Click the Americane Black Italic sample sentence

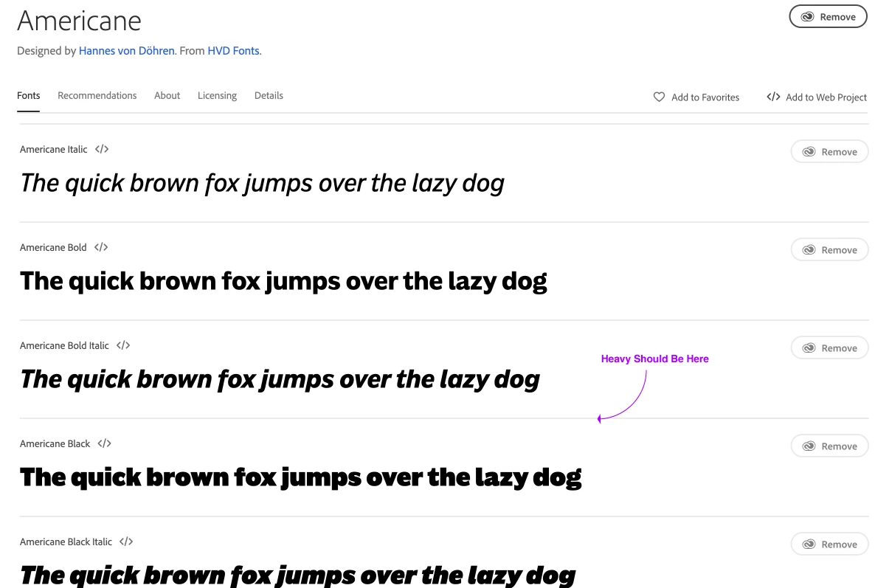pyautogui.click(x=297, y=575)
